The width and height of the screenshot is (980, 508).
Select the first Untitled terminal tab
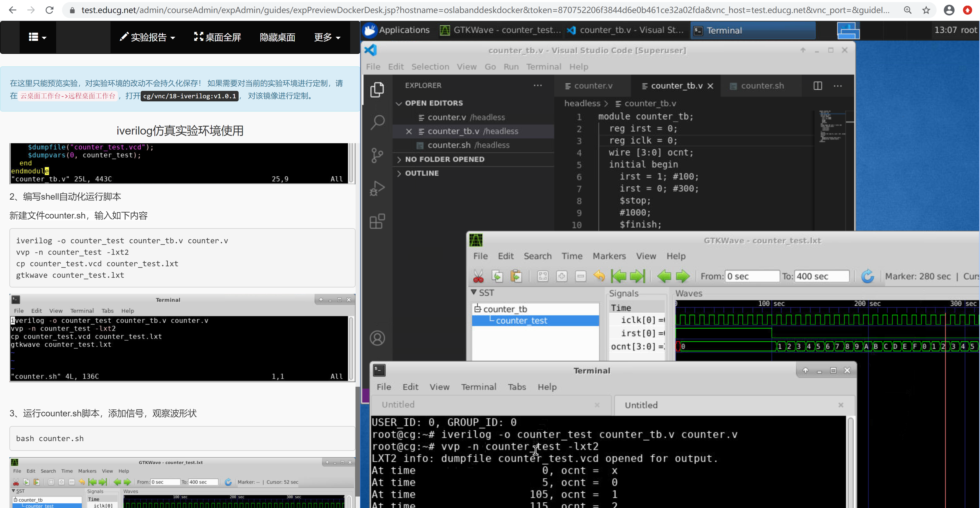(491, 405)
